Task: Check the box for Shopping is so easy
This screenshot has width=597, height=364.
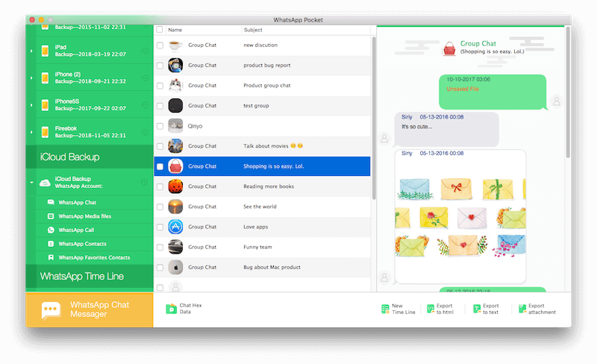Action: [160, 166]
